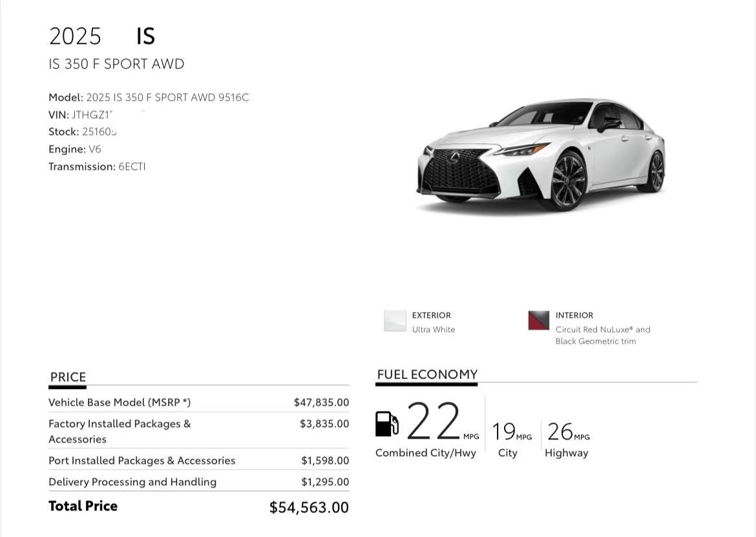
Task: Click the Factory Installed Packages & Accessories label
Action: (x=120, y=432)
